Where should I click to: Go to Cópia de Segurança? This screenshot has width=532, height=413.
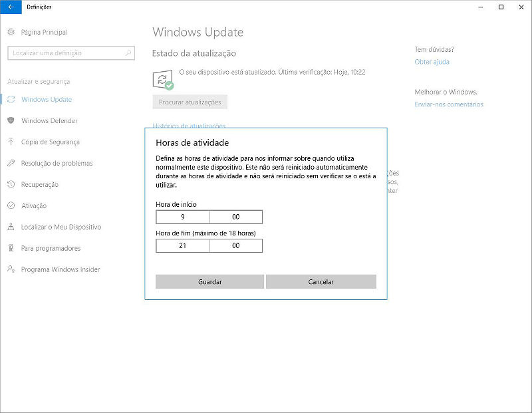pyautogui.click(x=51, y=142)
